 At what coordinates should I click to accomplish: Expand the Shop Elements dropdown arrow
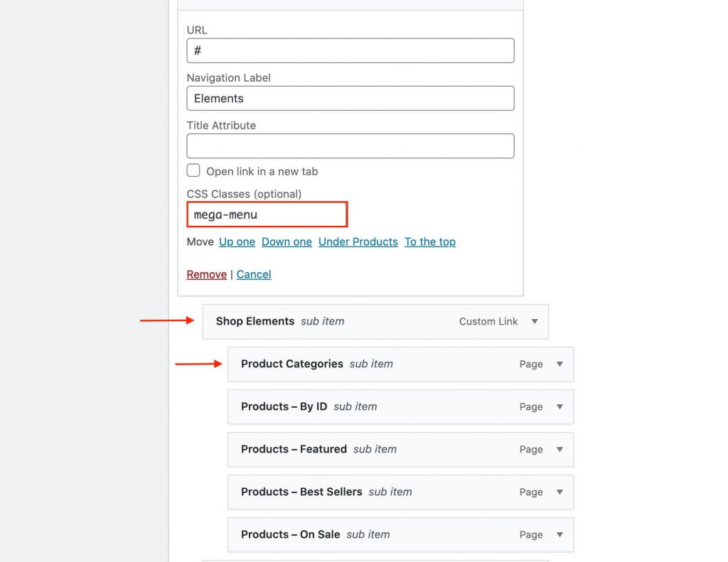(x=535, y=321)
